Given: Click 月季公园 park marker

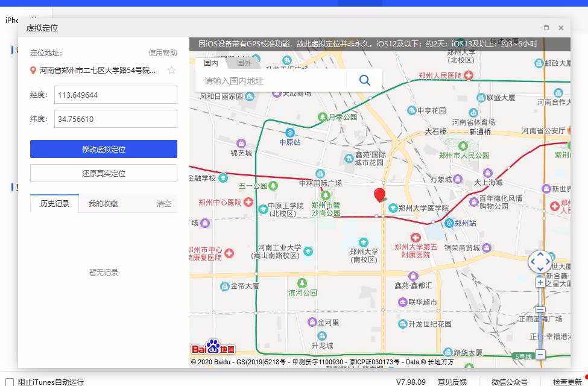Looking at the screenshot, I should tap(322, 117).
